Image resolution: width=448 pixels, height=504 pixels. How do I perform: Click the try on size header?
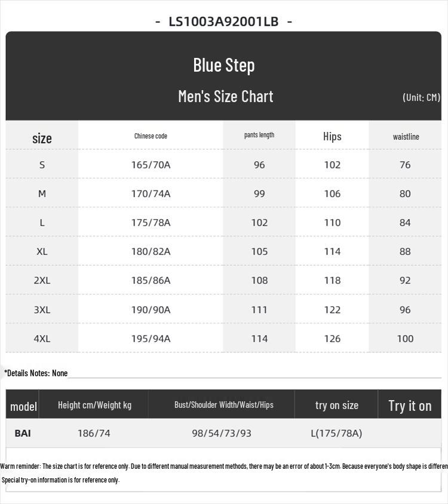337,405
